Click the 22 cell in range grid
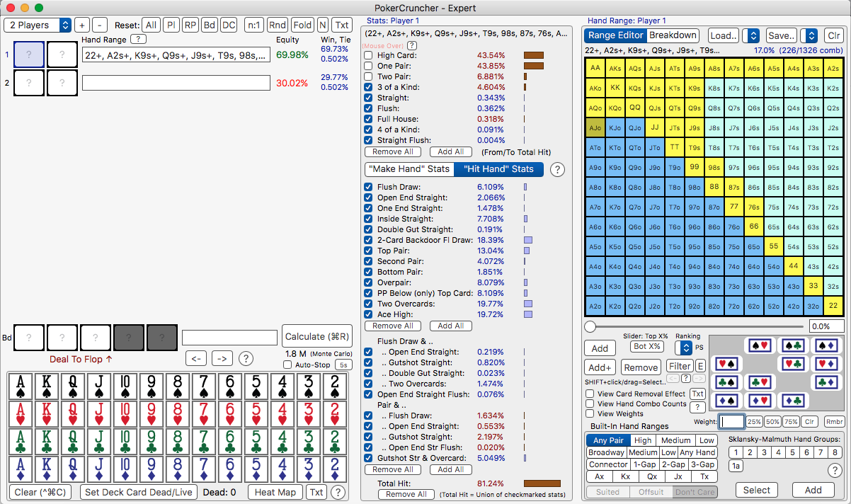The image size is (851, 504). (x=834, y=307)
